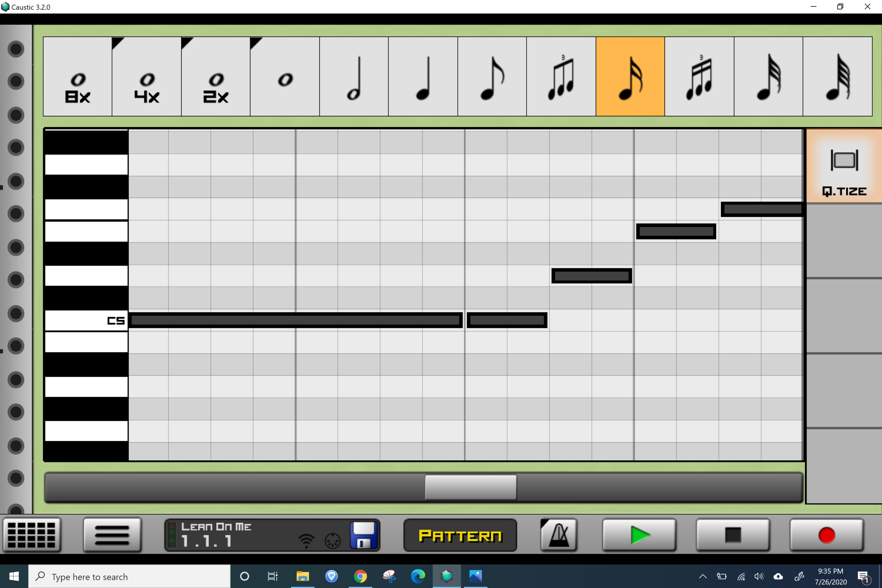Toggle Pattern playback mode
This screenshot has height=588, width=882.
pos(460,535)
